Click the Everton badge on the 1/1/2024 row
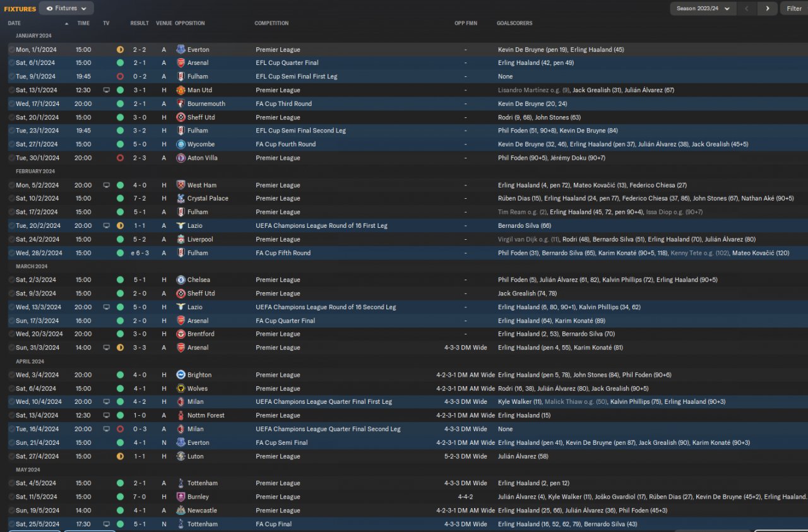 click(181, 49)
